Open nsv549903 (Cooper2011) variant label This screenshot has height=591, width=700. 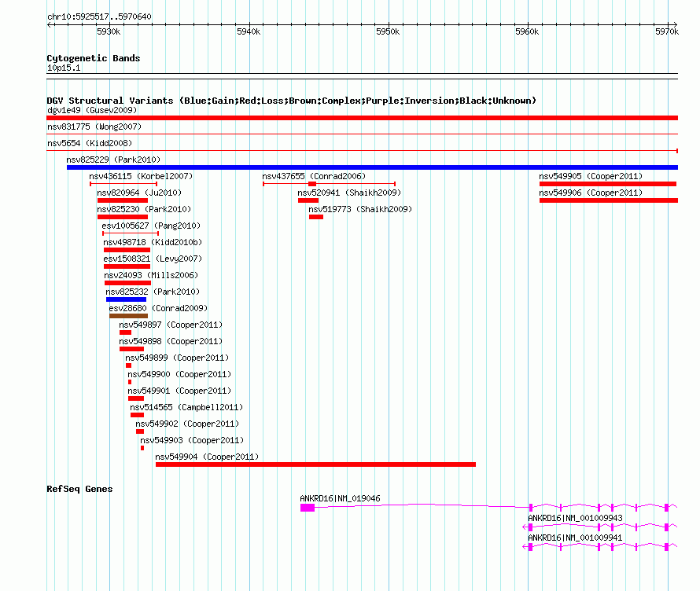[x=192, y=440]
